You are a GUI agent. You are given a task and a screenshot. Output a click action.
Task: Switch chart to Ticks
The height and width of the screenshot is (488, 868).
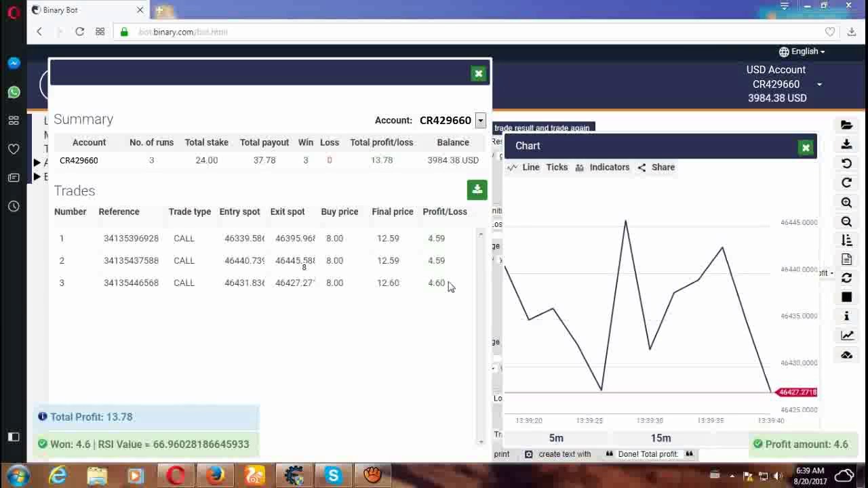pyautogui.click(x=557, y=167)
